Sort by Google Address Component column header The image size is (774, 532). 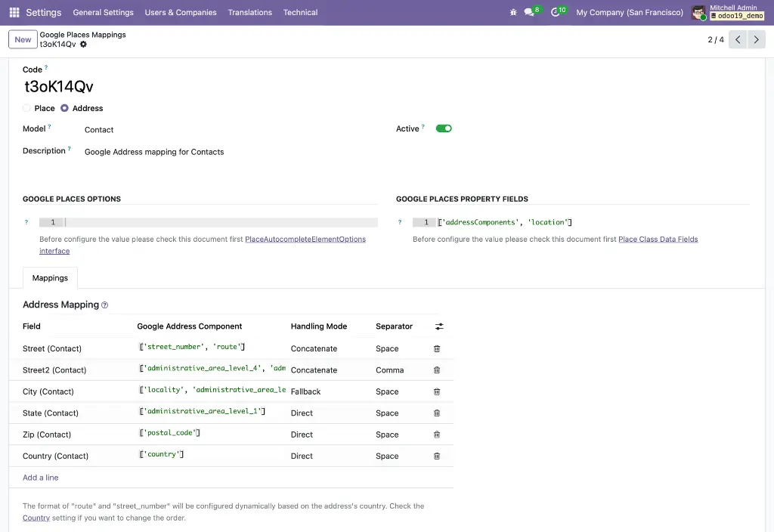point(190,326)
